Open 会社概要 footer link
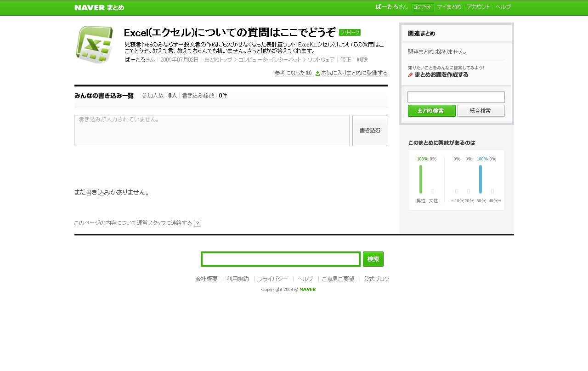 tap(207, 279)
